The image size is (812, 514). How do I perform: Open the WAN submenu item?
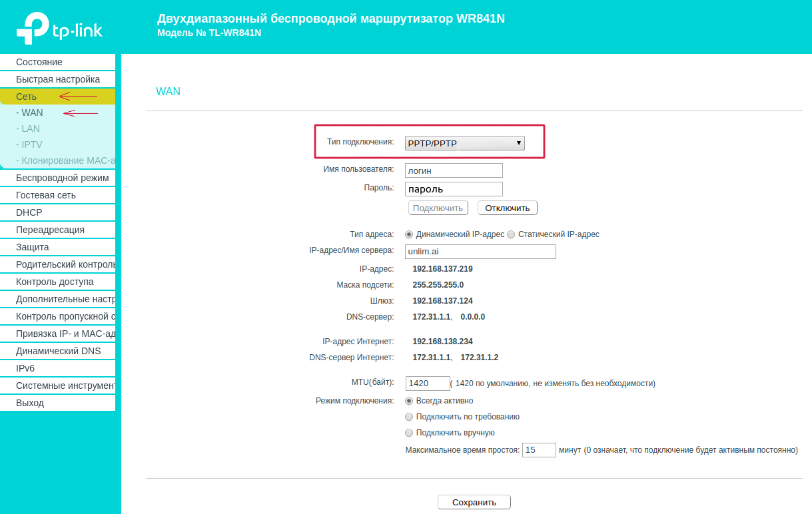click(31, 113)
